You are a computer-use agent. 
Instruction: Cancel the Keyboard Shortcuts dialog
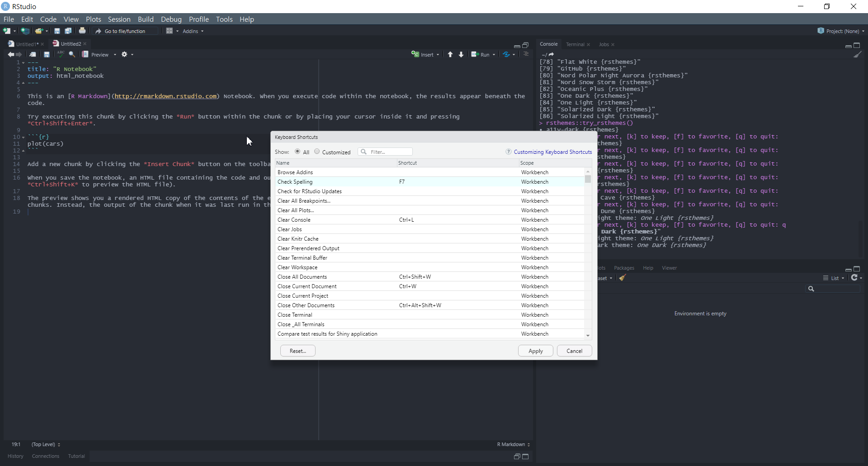tap(575, 351)
